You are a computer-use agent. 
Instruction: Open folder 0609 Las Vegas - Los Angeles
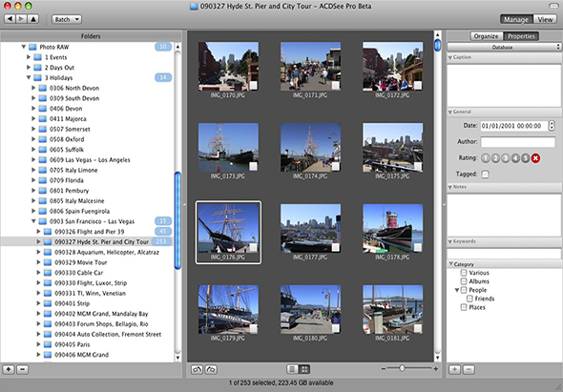90,159
